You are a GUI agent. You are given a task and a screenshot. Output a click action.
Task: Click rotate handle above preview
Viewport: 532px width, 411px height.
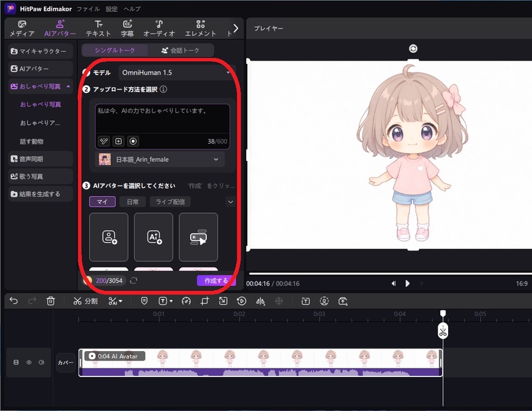pos(413,49)
